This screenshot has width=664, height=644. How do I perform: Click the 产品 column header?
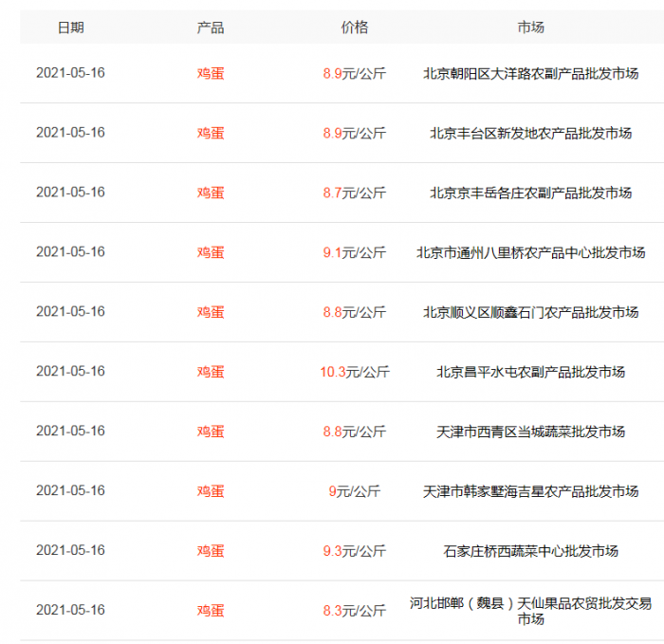pyautogui.click(x=211, y=28)
